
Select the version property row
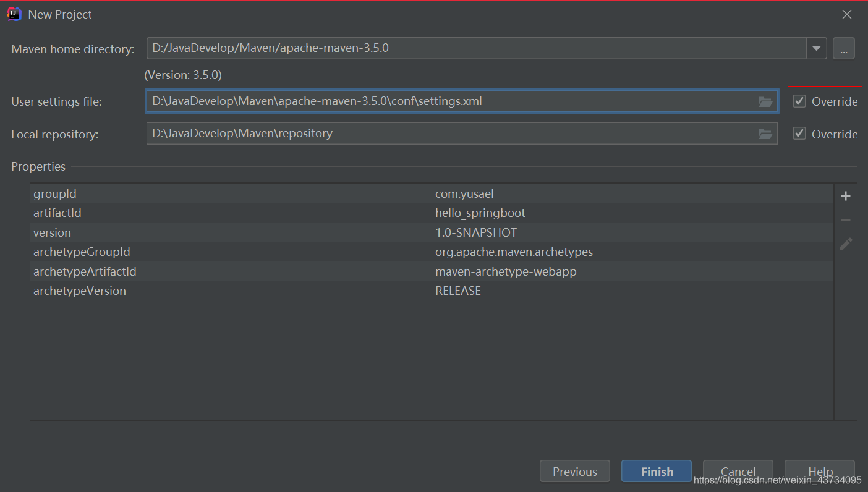(x=432, y=233)
